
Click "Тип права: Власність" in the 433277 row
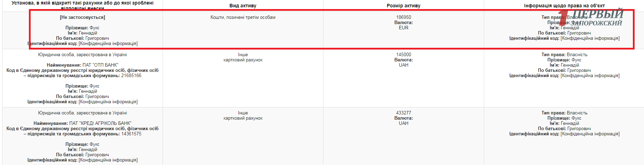click(564, 113)
